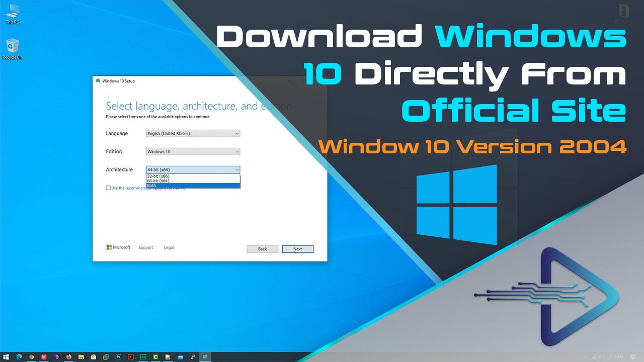Choose the highlighted Both option
644x362 pixels.
193,186
